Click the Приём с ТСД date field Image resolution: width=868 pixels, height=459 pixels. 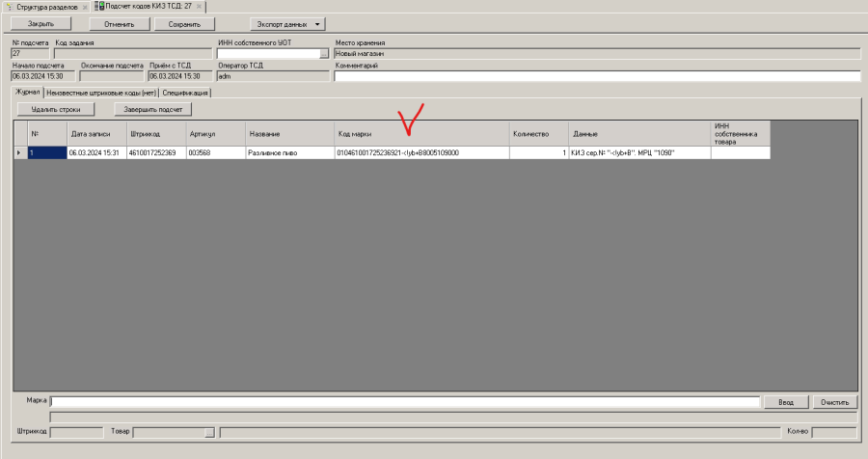pyautogui.click(x=180, y=76)
